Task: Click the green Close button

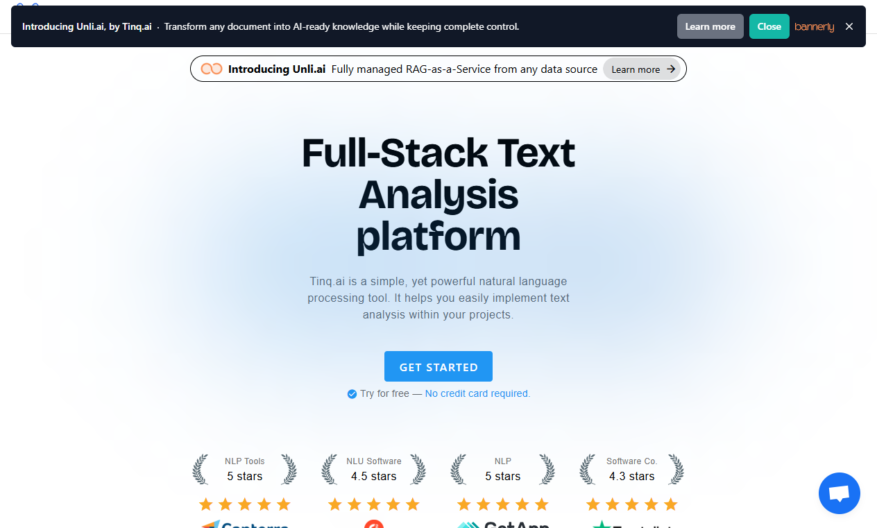Action: pyautogui.click(x=769, y=26)
